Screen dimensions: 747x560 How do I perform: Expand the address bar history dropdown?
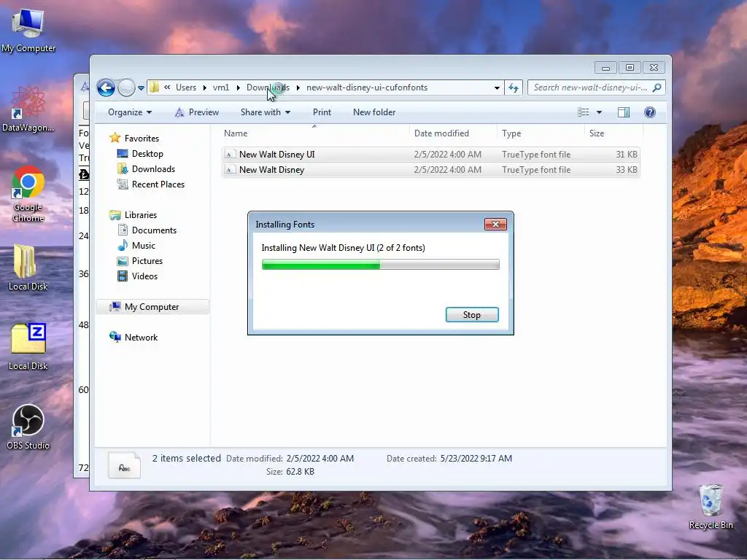tap(497, 87)
